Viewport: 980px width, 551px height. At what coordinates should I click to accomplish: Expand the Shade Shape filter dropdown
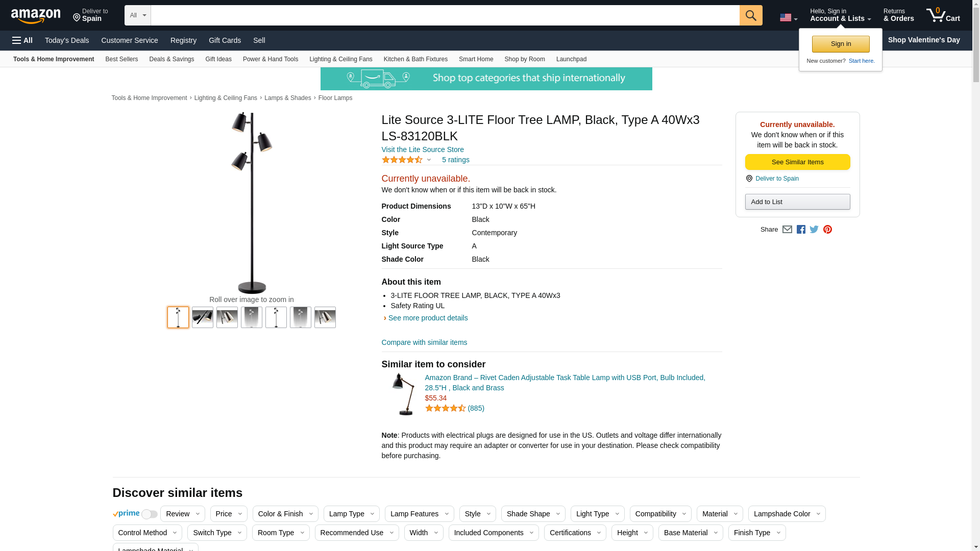(533, 514)
